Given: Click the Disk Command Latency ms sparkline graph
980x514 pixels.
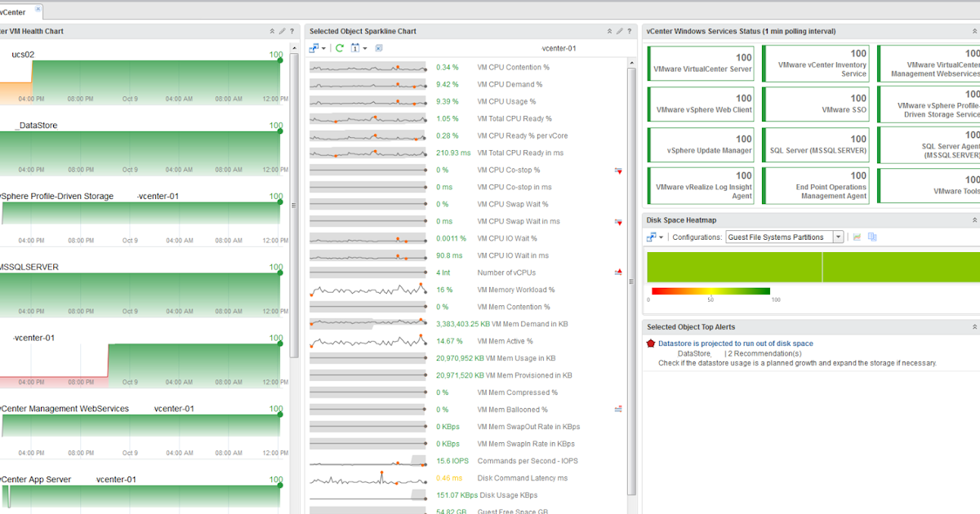Looking at the screenshot, I should [x=367, y=477].
